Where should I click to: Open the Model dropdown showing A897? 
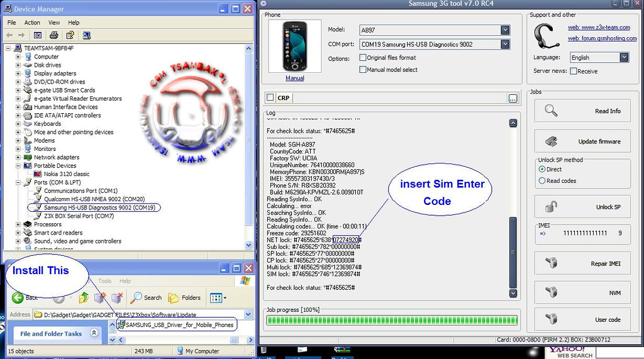pyautogui.click(x=505, y=30)
